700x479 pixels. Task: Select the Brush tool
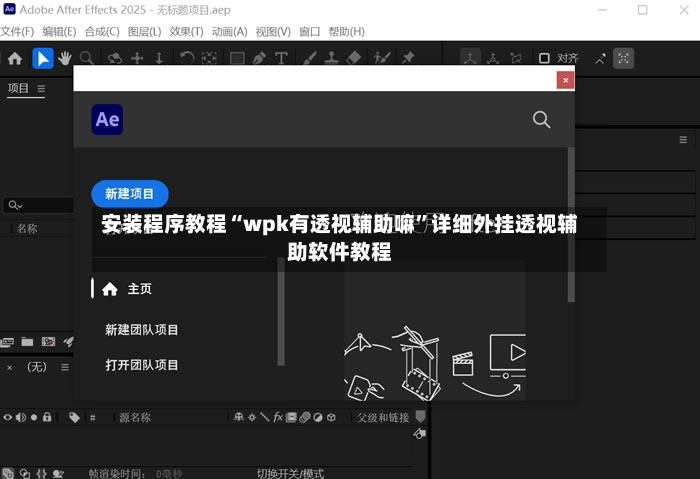pyautogui.click(x=309, y=58)
